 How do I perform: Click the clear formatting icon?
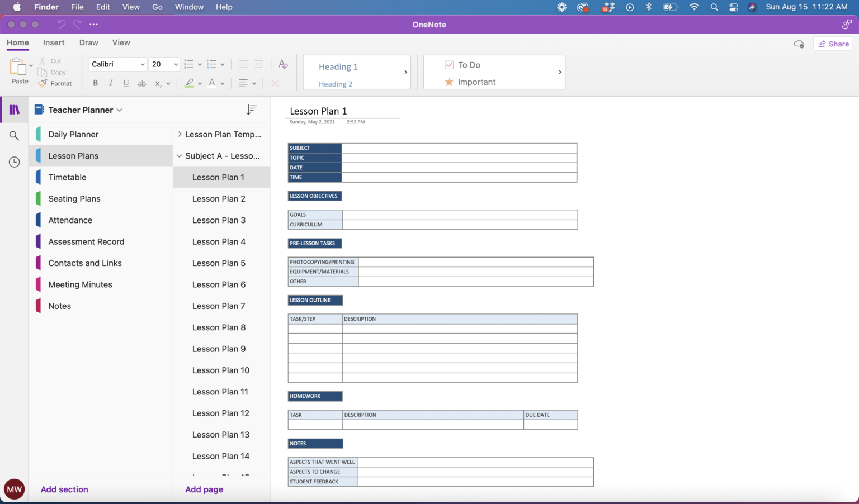(x=283, y=64)
